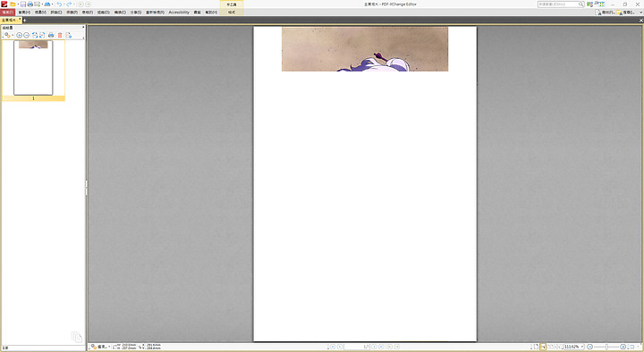644x352 pixels.
Task: Click the first page navigation icon
Action: (x=333, y=347)
